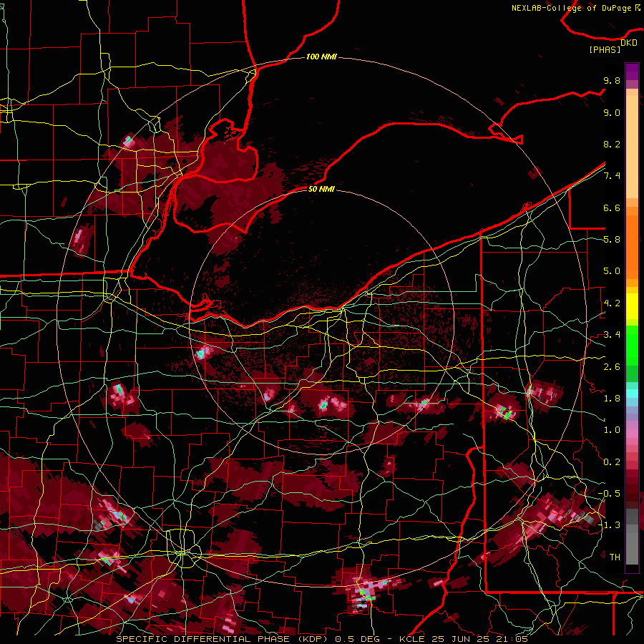Click the 5.8 scale value
Image resolution: width=644 pixels, height=644 pixels.
(x=612, y=240)
